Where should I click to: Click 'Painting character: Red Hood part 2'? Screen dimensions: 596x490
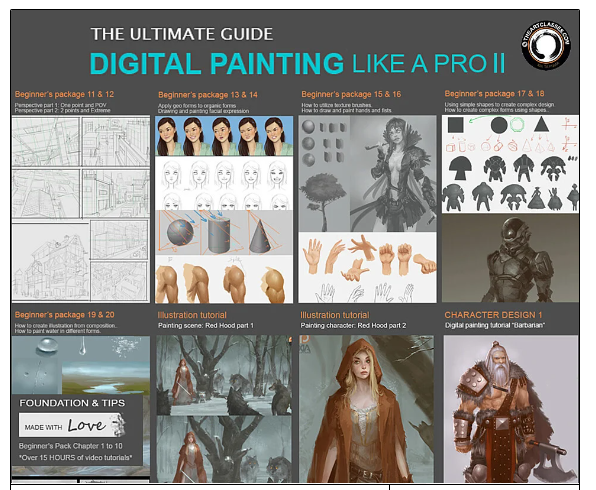pyautogui.click(x=353, y=326)
